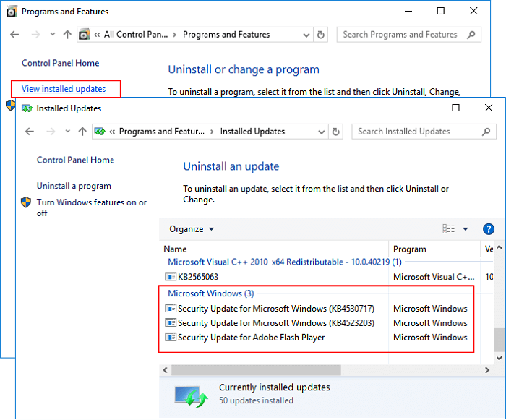The height and width of the screenshot is (420, 506).
Task: Click vertical scrollbar up arrow
Action: coord(499,248)
